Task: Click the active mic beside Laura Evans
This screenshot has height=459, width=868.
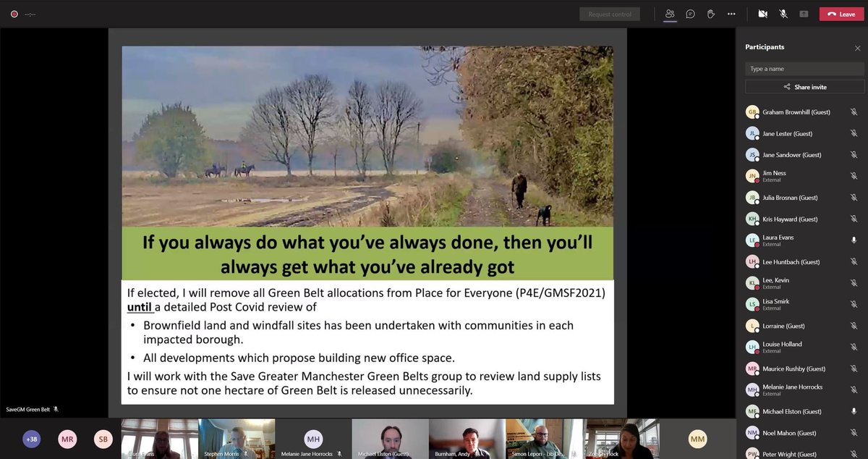Action: point(854,240)
